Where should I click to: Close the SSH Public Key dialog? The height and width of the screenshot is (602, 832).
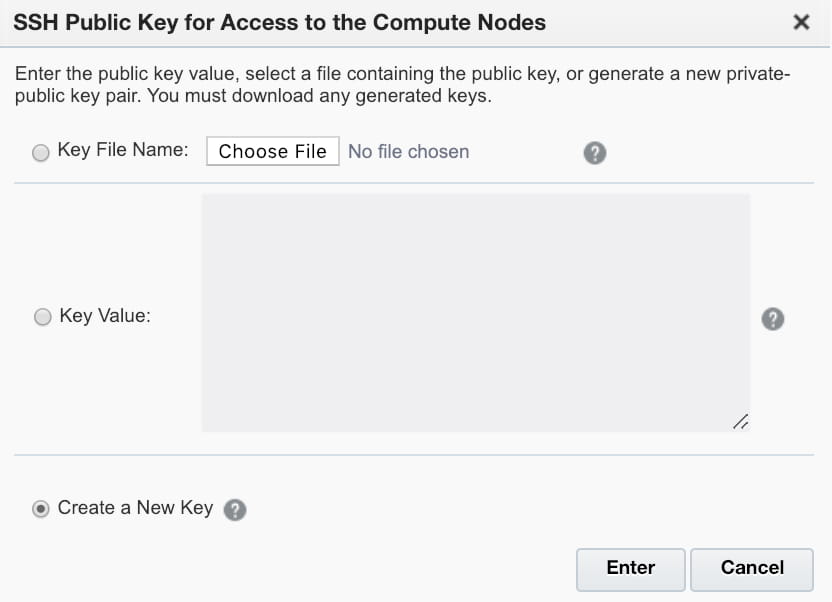click(801, 22)
